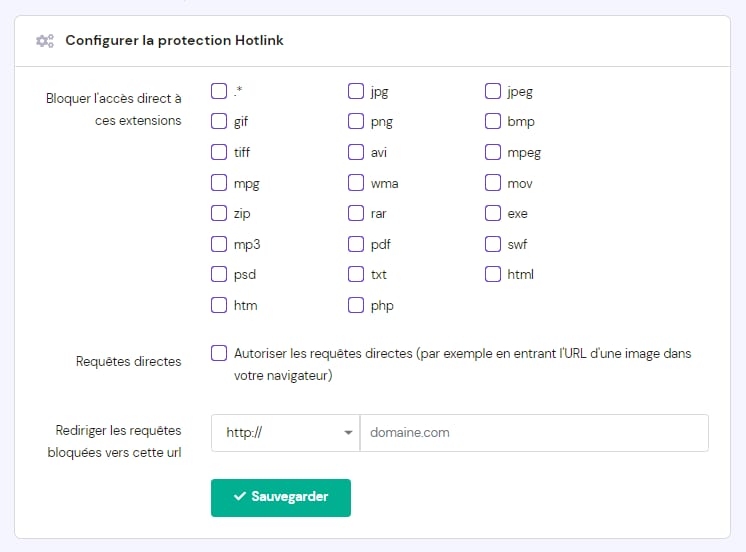Tick the mpeg extension checkbox
The height and width of the screenshot is (552, 746).
[x=493, y=153]
